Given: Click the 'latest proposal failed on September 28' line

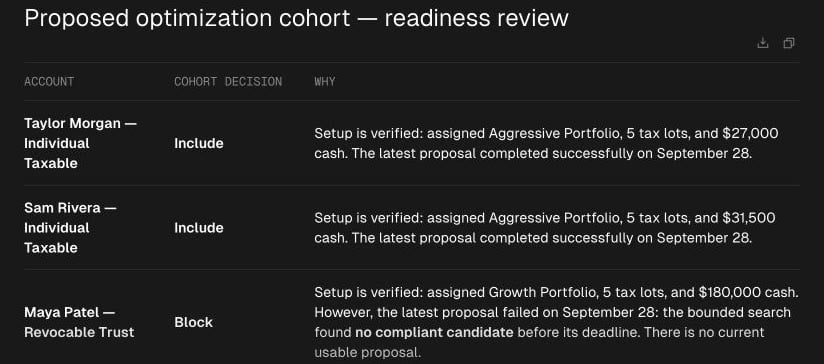Looking at the screenshot, I should 552,313.
